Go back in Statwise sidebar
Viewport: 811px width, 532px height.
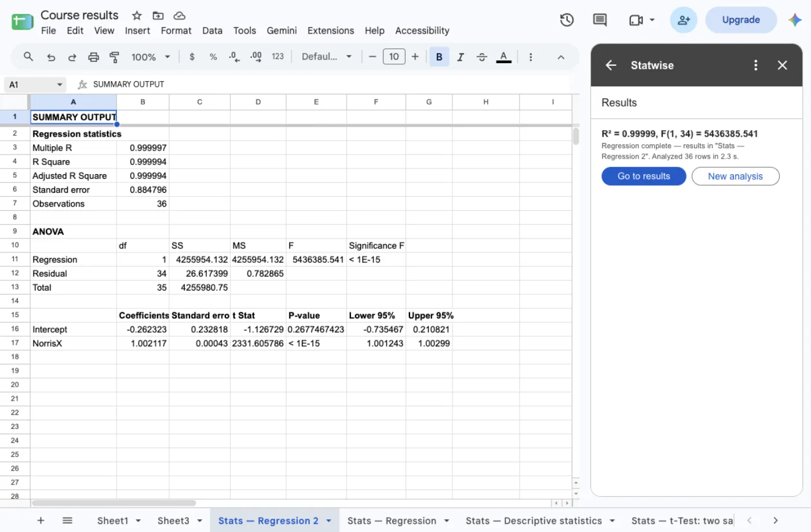(x=611, y=65)
